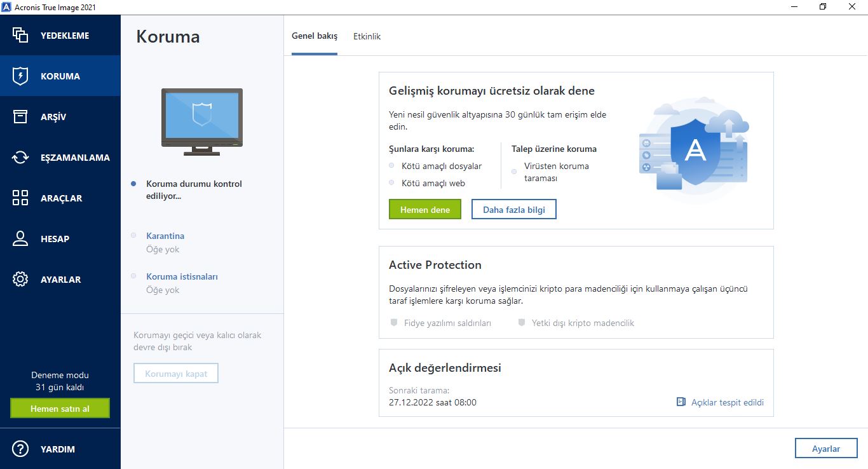This screenshot has height=469, width=868.
Task: Open the YEDEKLEME menu label
Action: tap(65, 36)
